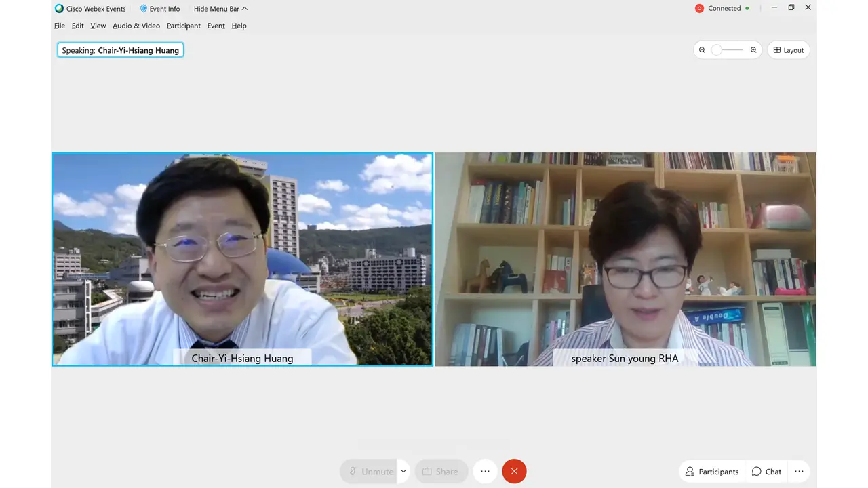Open Event Info shield icon
Viewport: 868px width, 488px height.
click(144, 9)
